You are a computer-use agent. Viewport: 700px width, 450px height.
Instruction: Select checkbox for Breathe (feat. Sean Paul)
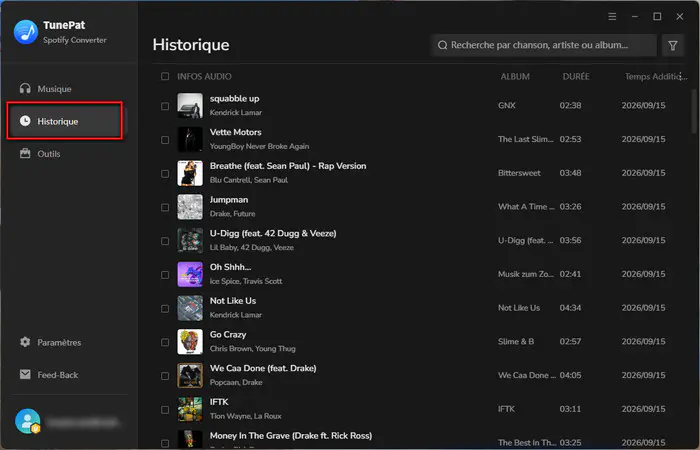(x=165, y=173)
